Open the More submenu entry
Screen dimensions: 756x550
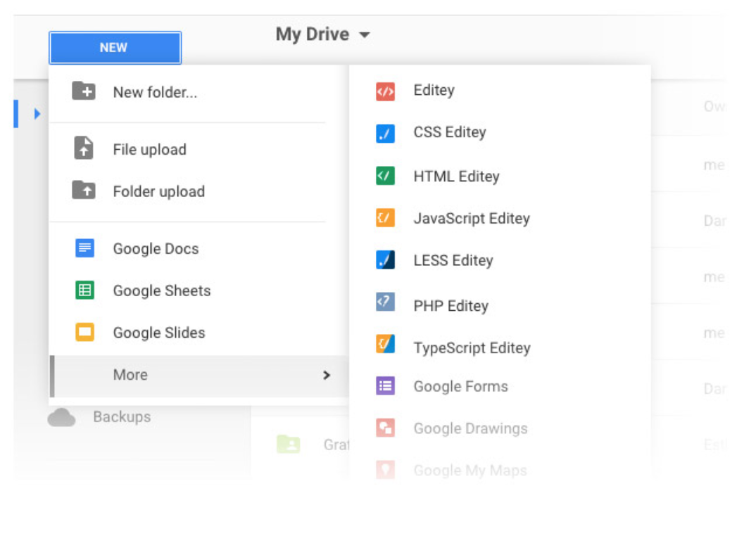point(199,376)
